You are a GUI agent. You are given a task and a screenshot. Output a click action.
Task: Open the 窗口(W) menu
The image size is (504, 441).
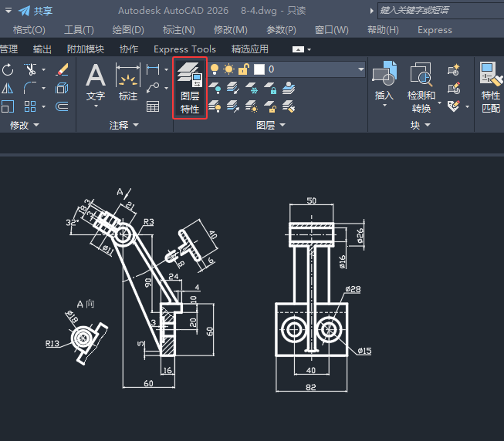point(331,30)
